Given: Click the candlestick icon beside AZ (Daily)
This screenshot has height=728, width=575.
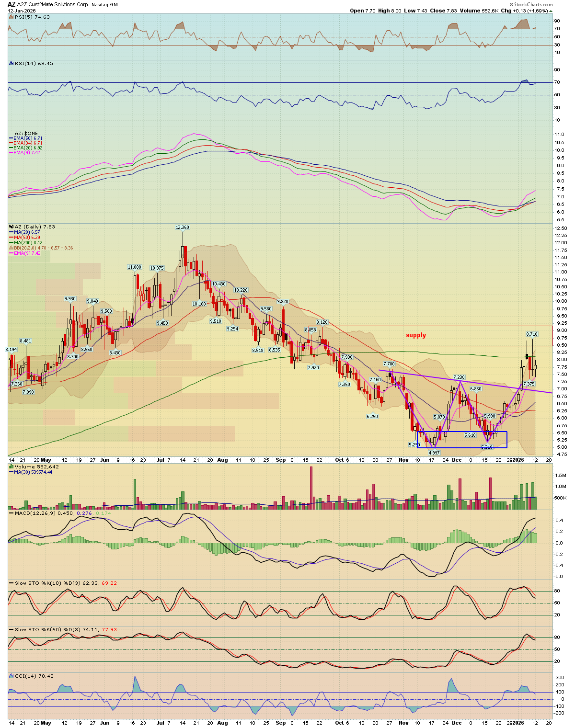Looking at the screenshot, I should pos(11,227).
